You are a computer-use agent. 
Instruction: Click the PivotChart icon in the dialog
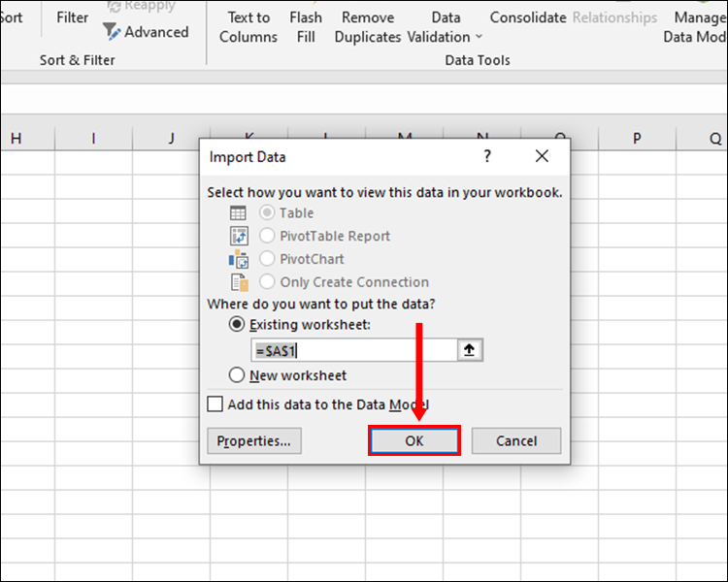coord(239,259)
